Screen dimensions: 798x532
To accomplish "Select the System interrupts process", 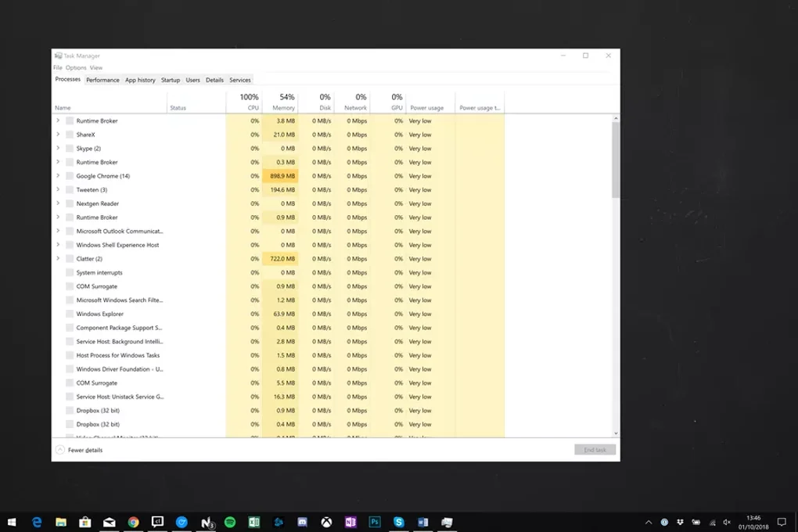I will click(279, 272).
